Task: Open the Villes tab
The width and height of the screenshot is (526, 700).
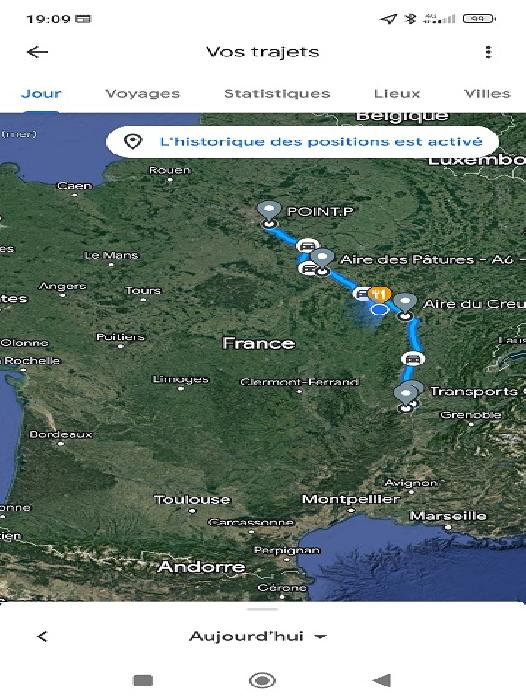Action: click(x=487, y=94)
